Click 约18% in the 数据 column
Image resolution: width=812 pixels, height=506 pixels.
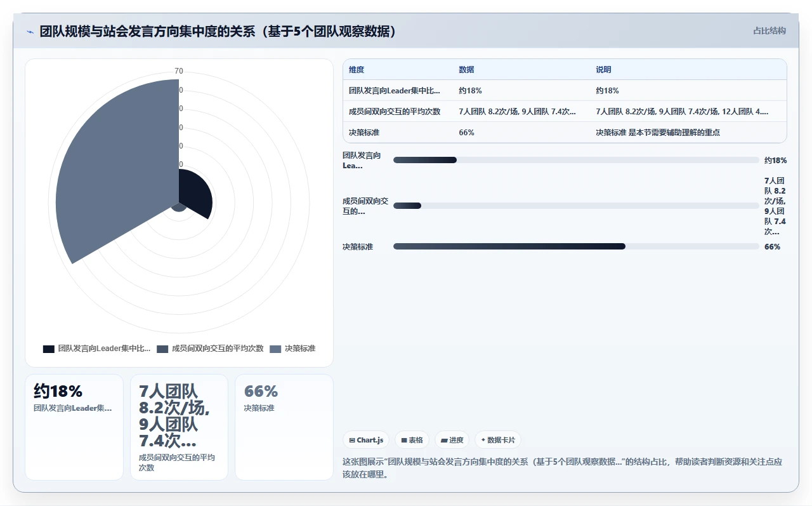coord(470,91)
